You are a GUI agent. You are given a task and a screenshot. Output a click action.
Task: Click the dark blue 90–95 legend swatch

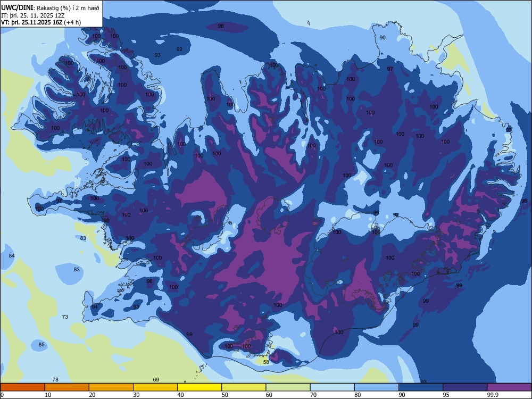coord(421,387)
